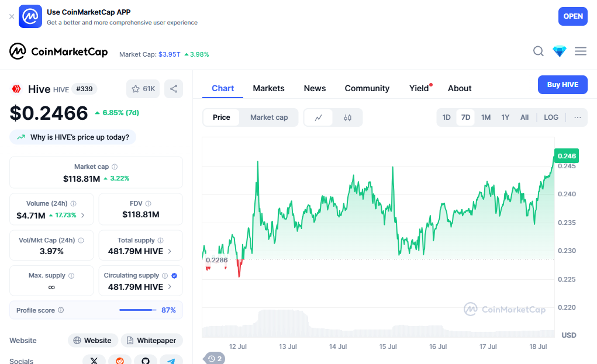Select the line chart view icon
The width and height of the screenshot is (597, 364).
pyautogui.click(x=319, y=117)
